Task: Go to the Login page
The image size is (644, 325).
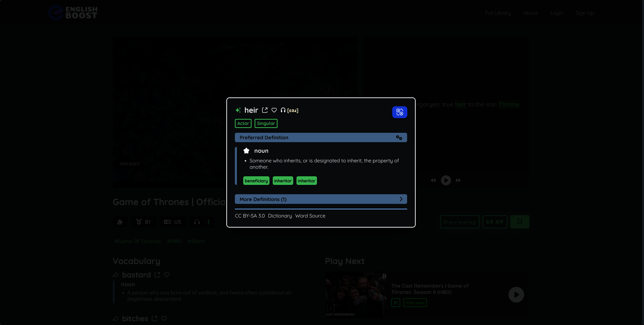Action: pos(557,13)
